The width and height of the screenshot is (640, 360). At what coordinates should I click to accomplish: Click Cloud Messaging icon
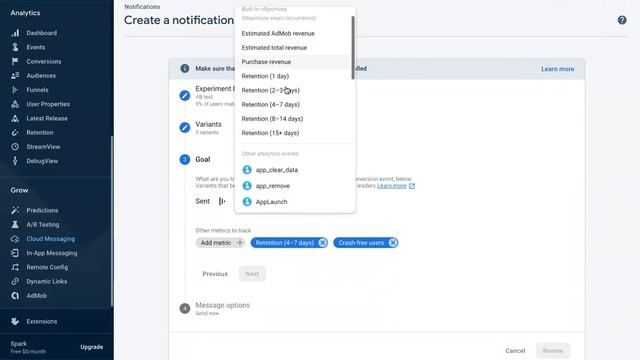[15, 239]
